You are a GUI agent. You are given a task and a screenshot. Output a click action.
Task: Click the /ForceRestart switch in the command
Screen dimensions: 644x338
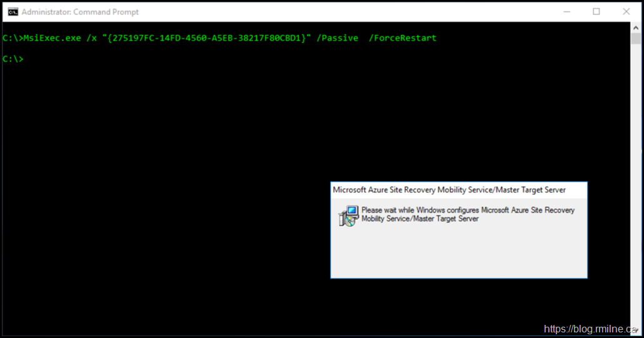pos(402,38)
